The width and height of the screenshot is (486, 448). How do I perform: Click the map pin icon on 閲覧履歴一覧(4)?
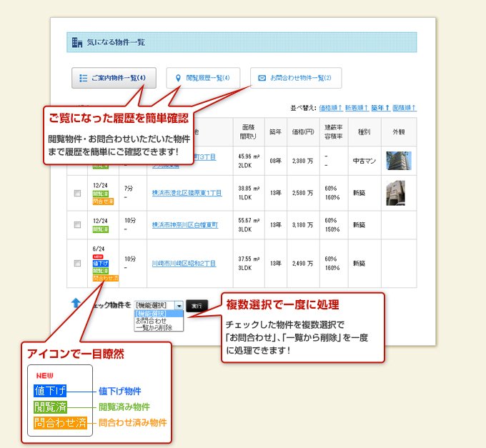click(x=178, y=78)
